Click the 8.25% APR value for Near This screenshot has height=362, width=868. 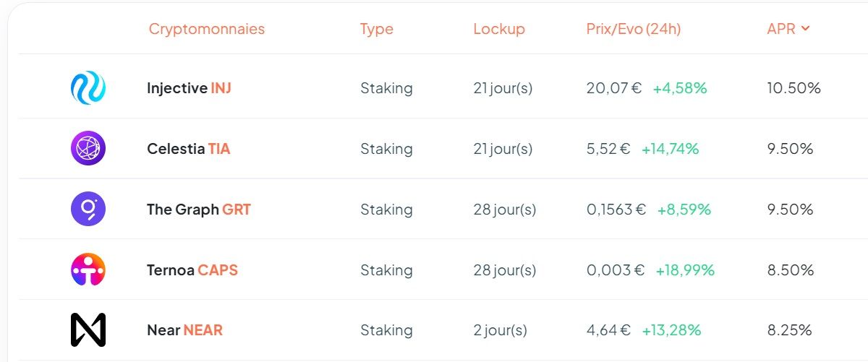[x=790, y=330]
